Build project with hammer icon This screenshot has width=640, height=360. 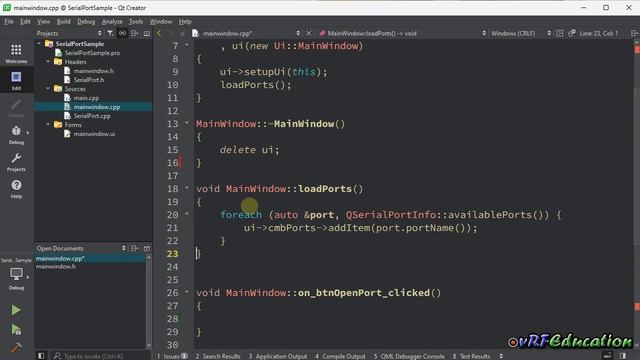pos(16,347)
